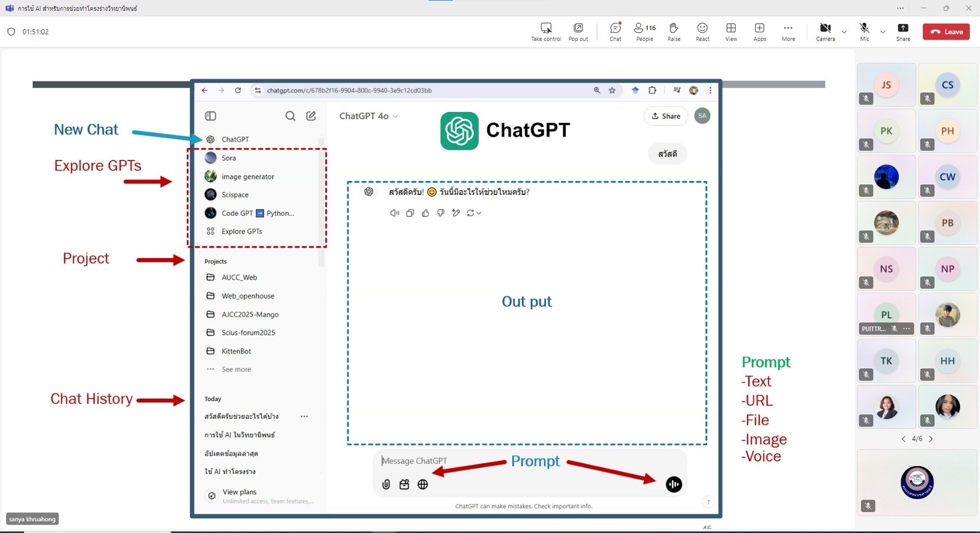Click the browser back arrow
Image resolution: width=980 pixels, height=533 pixels.
pyautogui.click(x=204, y=90)
